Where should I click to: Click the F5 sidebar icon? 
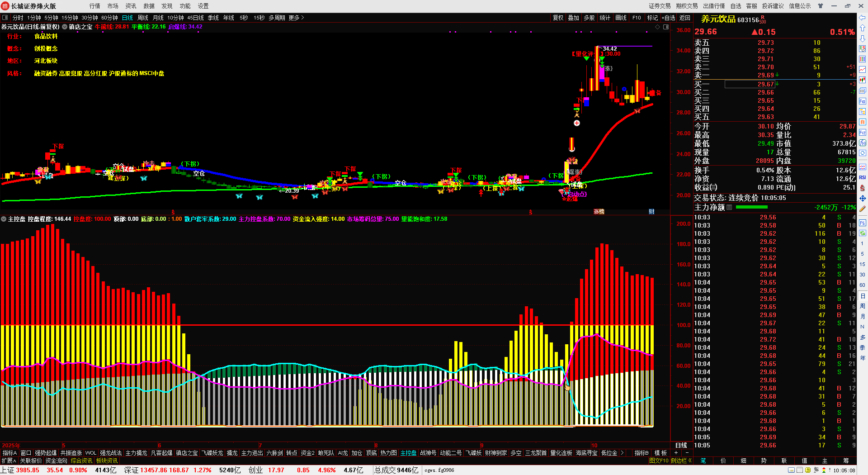[863, 223]
